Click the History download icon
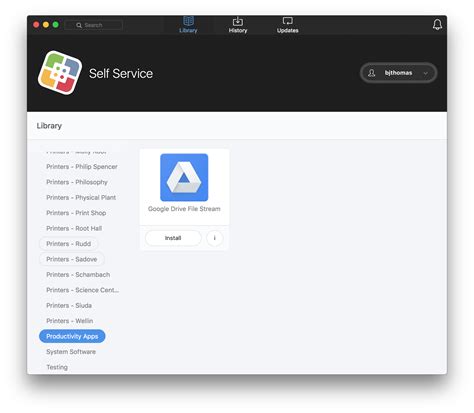This screenshot has height=413, width=474. (x=238, y=21)
